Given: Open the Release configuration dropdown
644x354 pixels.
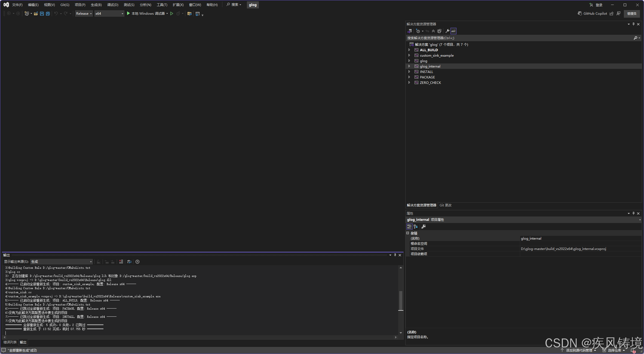Looking at the screenshot, I should pos(84,14).
